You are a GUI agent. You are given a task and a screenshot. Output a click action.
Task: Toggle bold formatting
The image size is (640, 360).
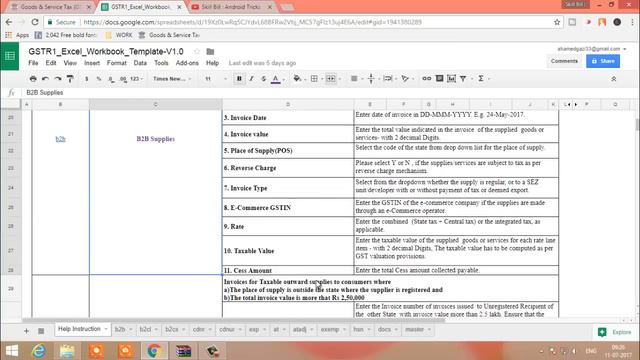click(239, 78)
